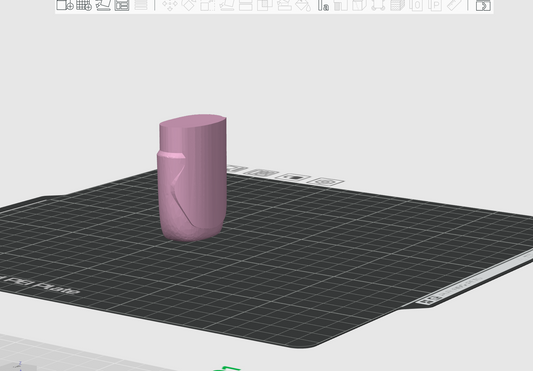
Task: Select the Move tool arrows icon
Action: tap(169, 5)
